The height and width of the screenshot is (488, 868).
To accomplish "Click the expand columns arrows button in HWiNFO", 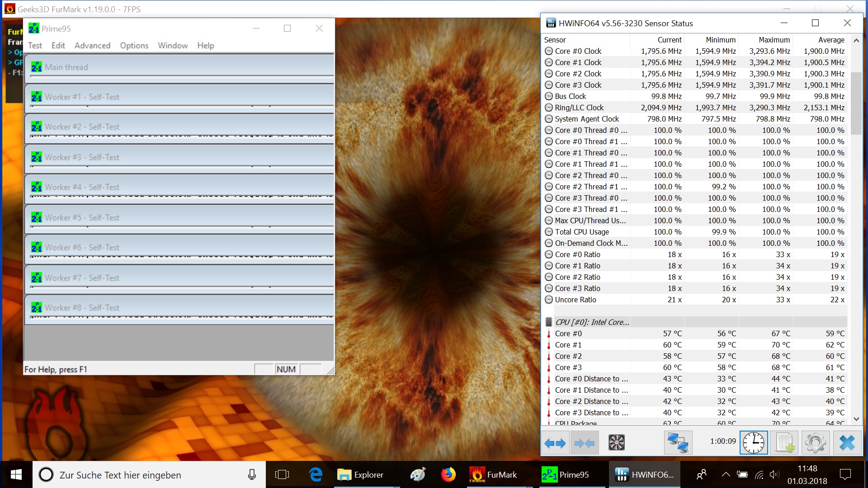I will point(555,443).
